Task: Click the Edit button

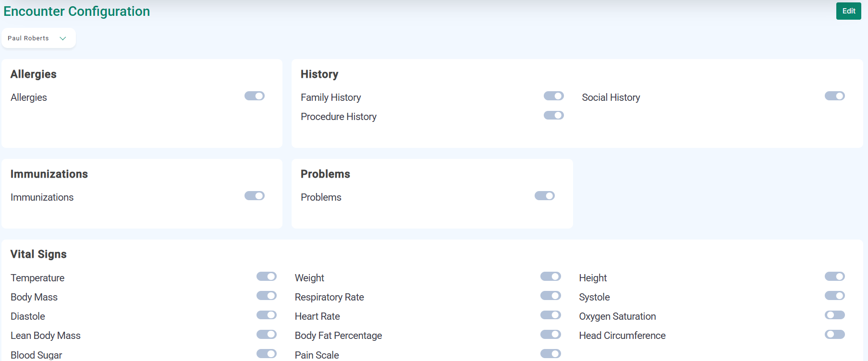Action: click(848, 11)
